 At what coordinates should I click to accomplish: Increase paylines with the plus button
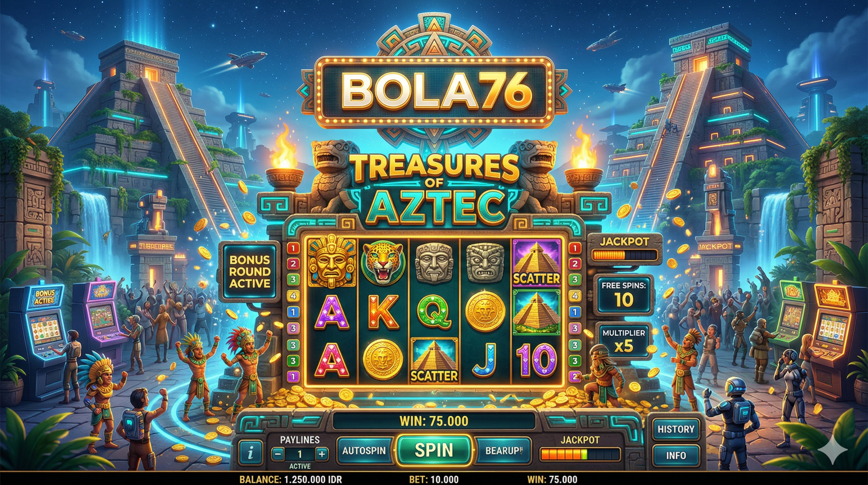(322, 454)
